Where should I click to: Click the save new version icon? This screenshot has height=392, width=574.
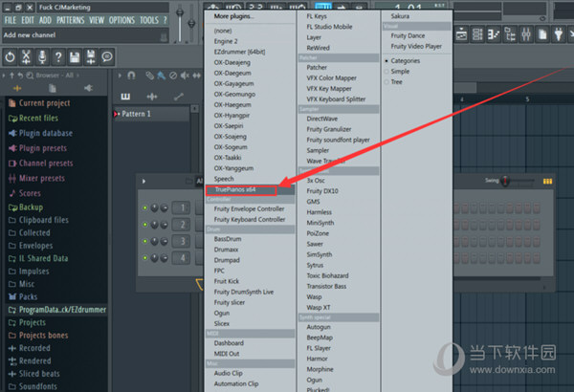point(91,56)
